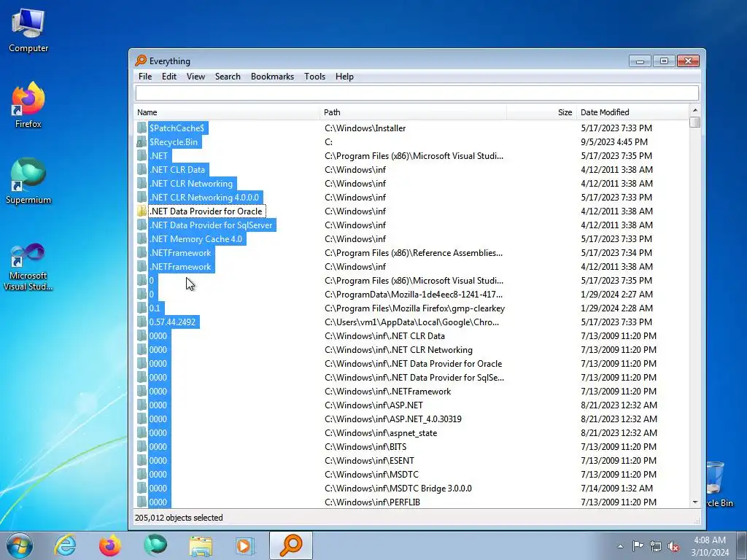Show hidden tray icons arrow
747x560 pixels.
tap(620, 546)
